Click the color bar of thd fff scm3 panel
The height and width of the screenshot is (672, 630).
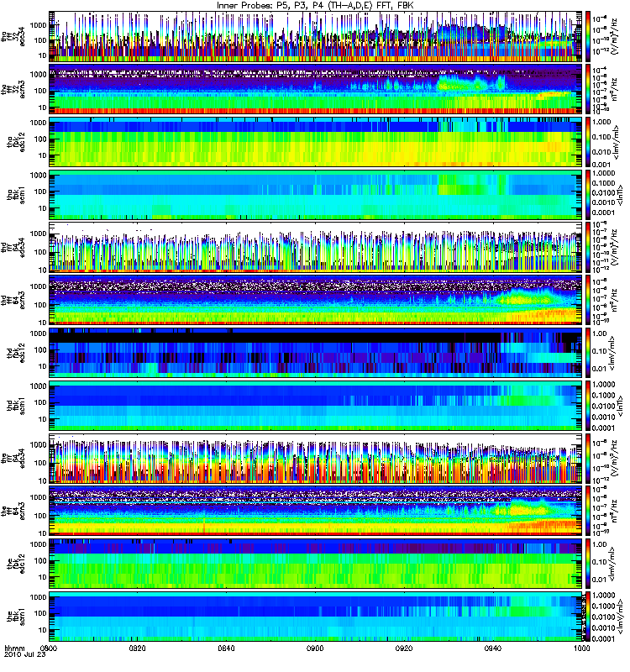click(588, 300)
